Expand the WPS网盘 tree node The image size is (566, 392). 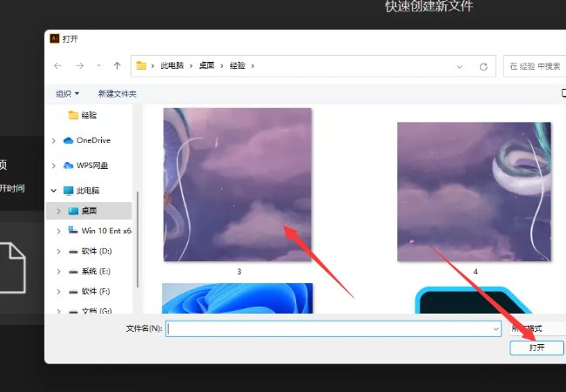point(54,166)
